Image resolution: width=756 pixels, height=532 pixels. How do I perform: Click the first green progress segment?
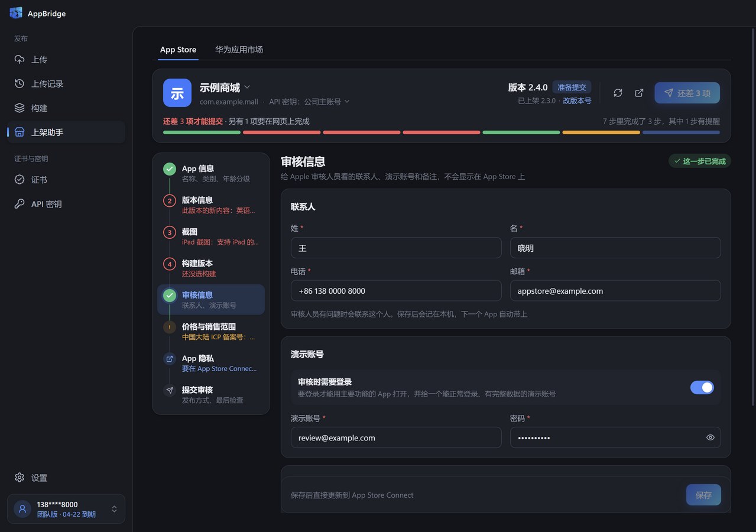coord(202,132)
